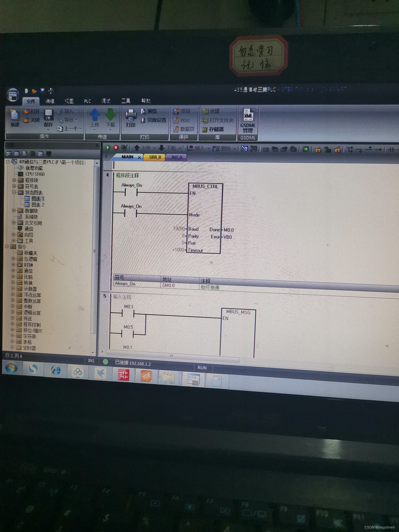This screenshot has width=399, height=532.
Task: Open the Save button dropdown arrow
Action: click(48, 130)
